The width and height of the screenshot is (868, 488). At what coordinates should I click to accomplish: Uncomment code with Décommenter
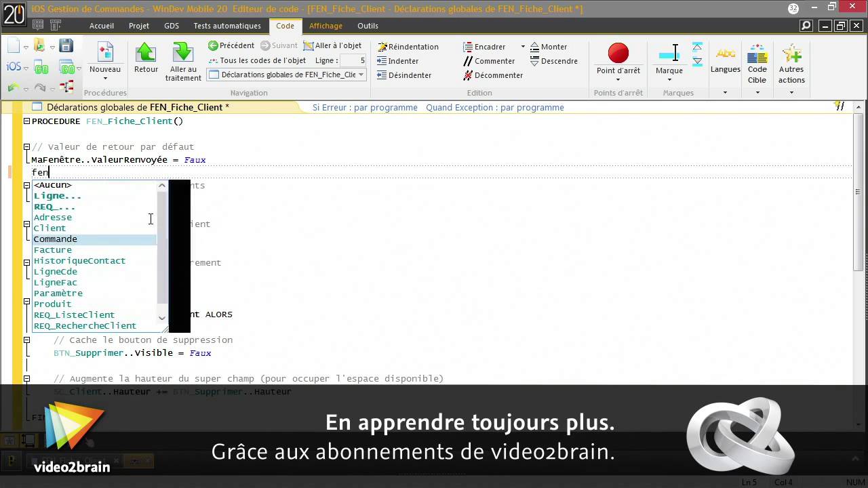point(493,75)
